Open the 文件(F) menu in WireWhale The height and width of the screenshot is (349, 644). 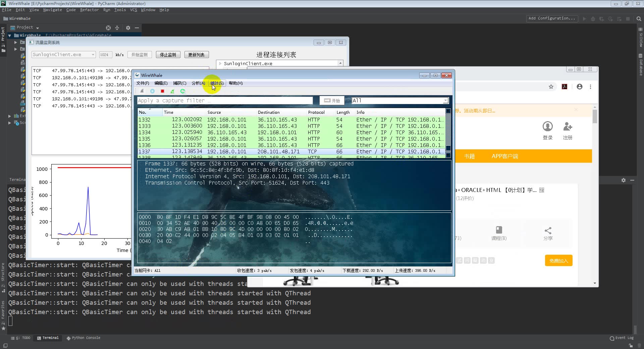[143, 83]
